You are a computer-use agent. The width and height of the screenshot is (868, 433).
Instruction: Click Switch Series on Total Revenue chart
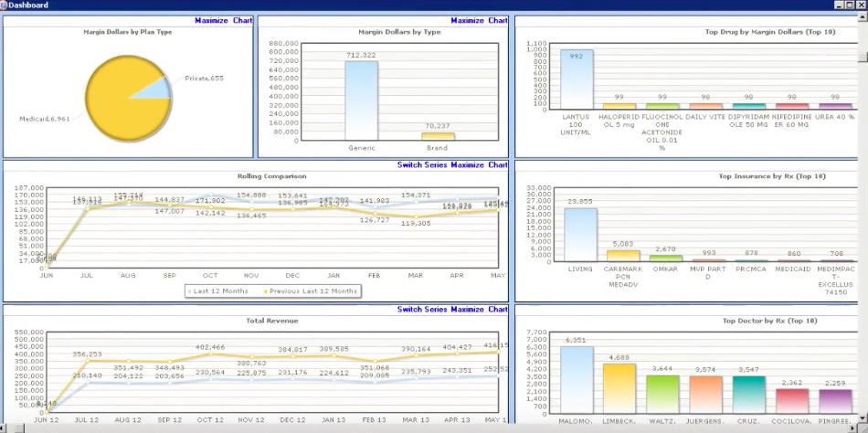click(x=422, y=310)
